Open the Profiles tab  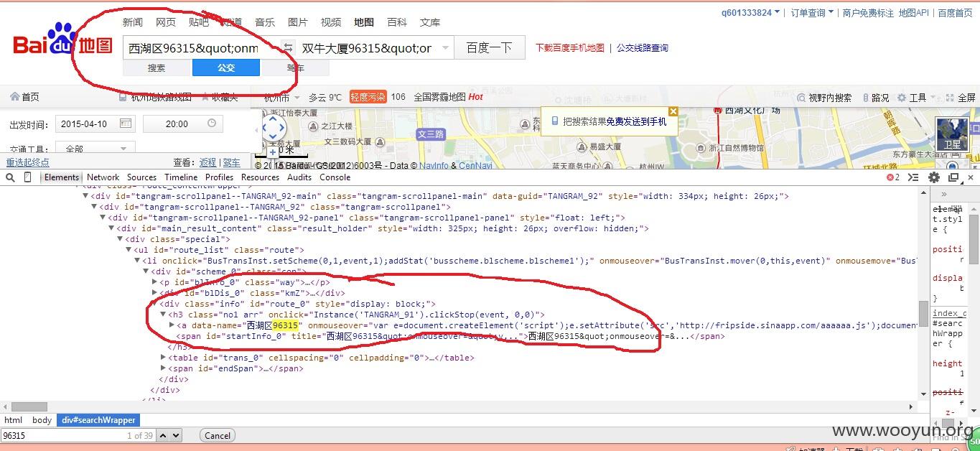pyautogui.click(x=219, y=177)
